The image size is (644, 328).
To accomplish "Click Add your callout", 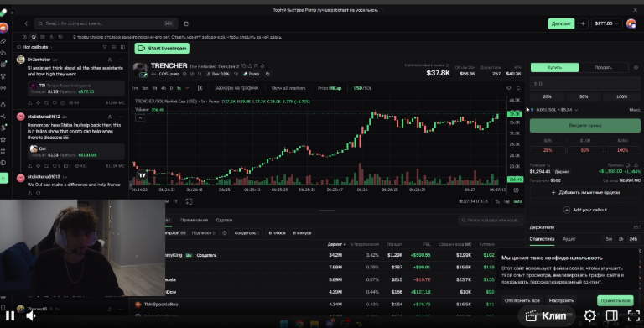I will point(584,210).
